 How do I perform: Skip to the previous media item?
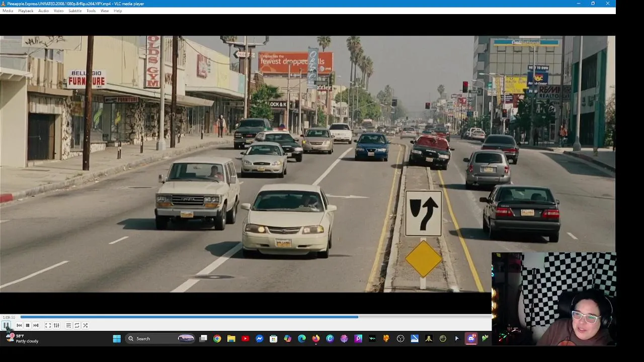[x=19, y=325]
